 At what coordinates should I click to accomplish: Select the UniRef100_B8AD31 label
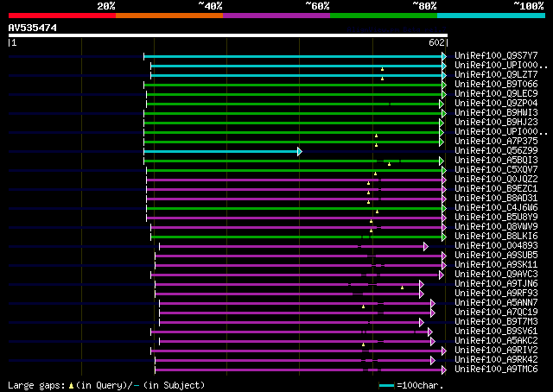pos(496,199)
